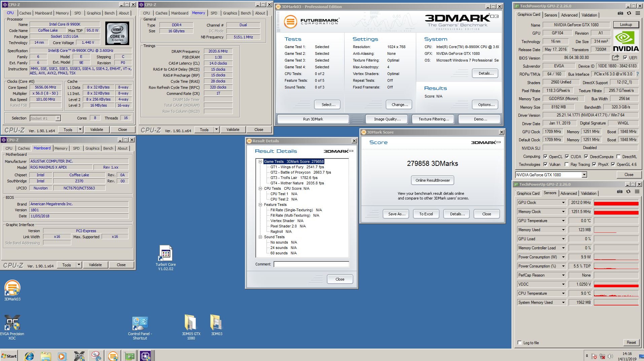Viewport: 644px width, 361px height.
Task: Open the Snipping Tool taskbar button
Action: click(96, 356)
